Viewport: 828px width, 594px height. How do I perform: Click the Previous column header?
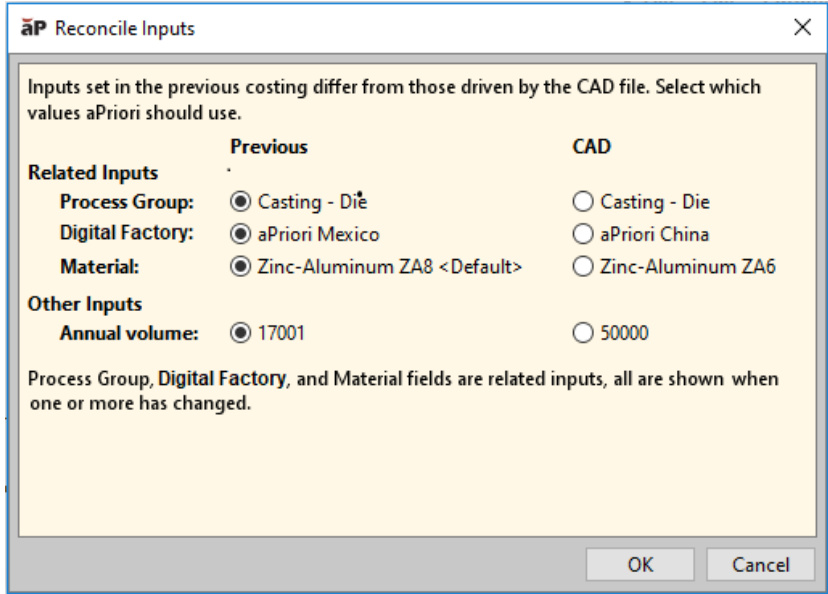pyautogui.click(x=268, y=147)
